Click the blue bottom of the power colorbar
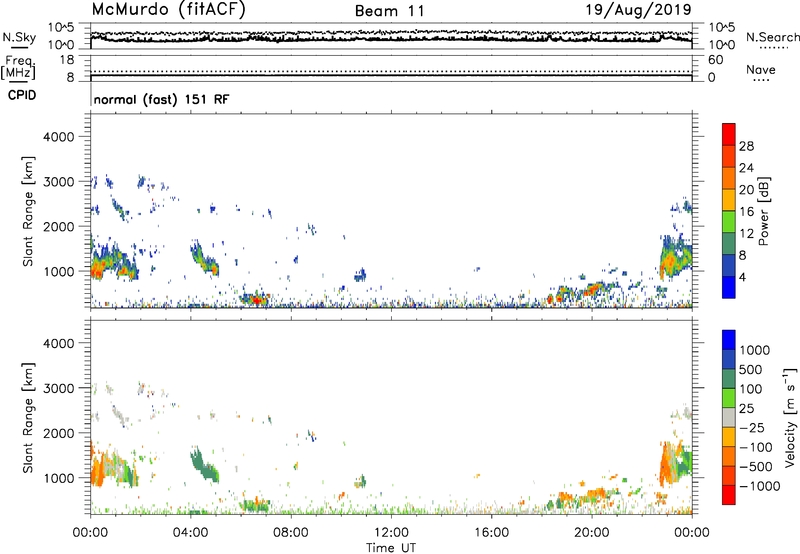Image resolution: width=800 pixels, height=554 pixels. [x=729, y=287]
